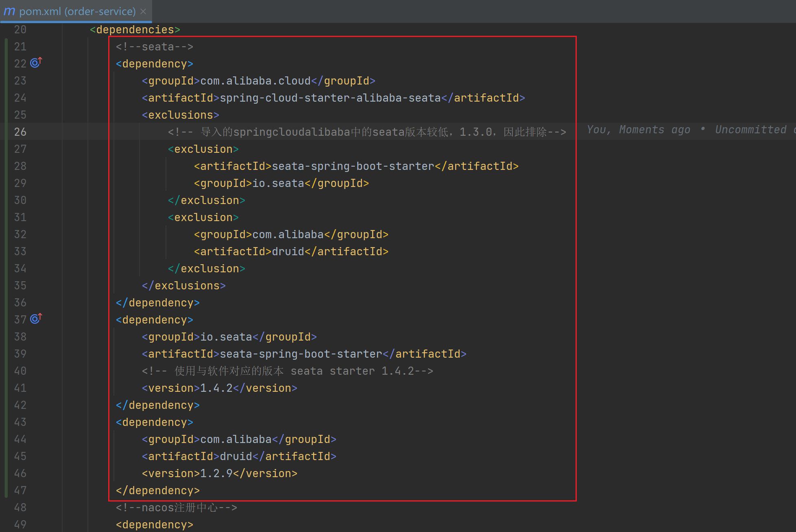Click the <dependencies> opening tag on line 20

(135, 30)
